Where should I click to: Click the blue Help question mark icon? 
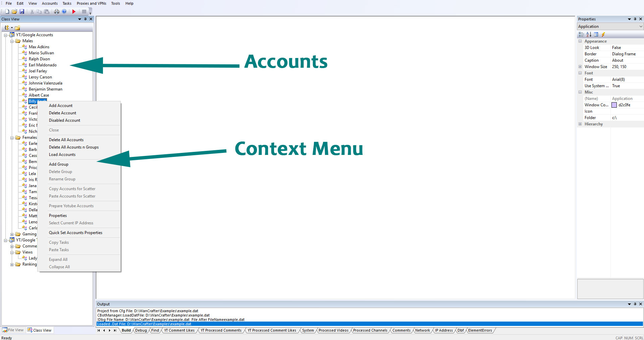(64, 11)
